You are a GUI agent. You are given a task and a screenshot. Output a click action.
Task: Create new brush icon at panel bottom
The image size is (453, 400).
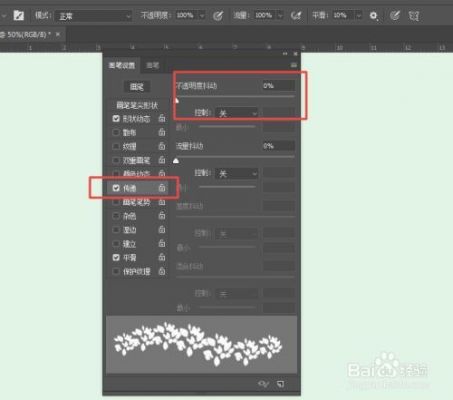pyautogui.click(x=281, y=384)
